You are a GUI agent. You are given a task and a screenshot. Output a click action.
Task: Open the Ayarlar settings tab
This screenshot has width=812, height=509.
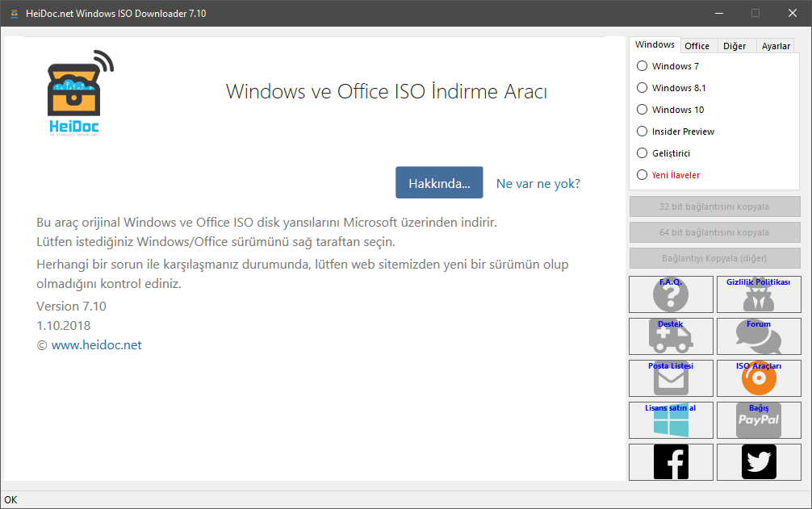tap(776, 46)
